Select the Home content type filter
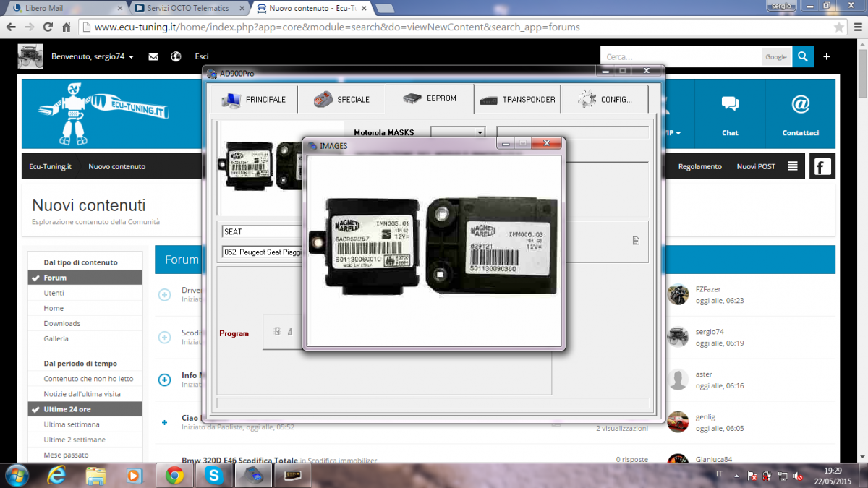The height and width of the screenshot is (488, 868). [x=85, y=308]
